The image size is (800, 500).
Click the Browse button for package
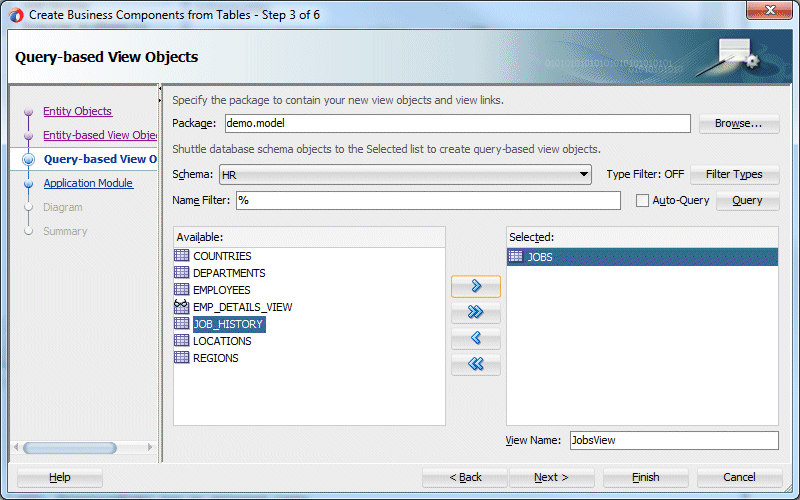pyautogui.click(x=739, y=123)
